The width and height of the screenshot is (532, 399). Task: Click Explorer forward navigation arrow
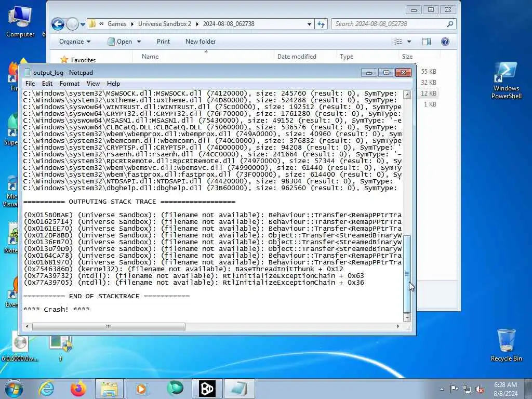[72, 24]
